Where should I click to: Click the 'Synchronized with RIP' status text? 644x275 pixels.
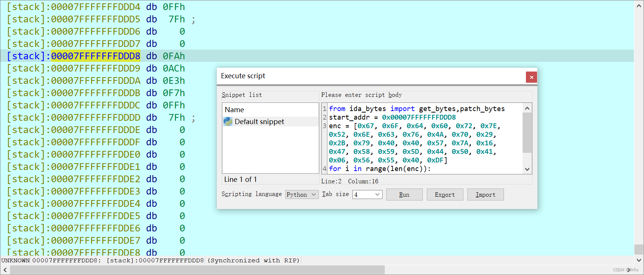[x=253, y=260]
